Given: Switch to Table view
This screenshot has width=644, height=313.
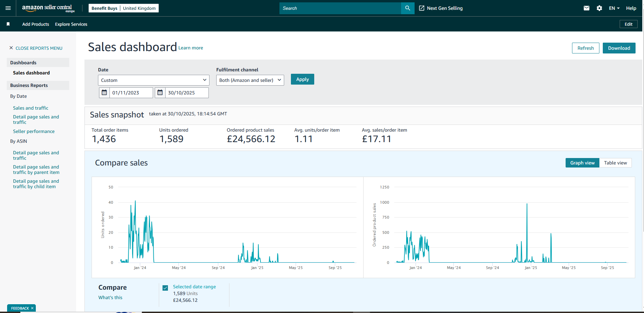Looking at the screenshot, I should (615, 163).
